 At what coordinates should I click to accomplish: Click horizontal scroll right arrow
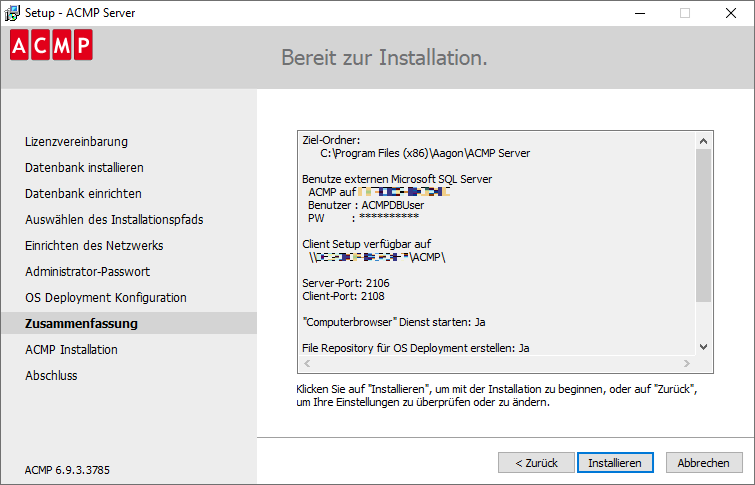coord(687,364)
